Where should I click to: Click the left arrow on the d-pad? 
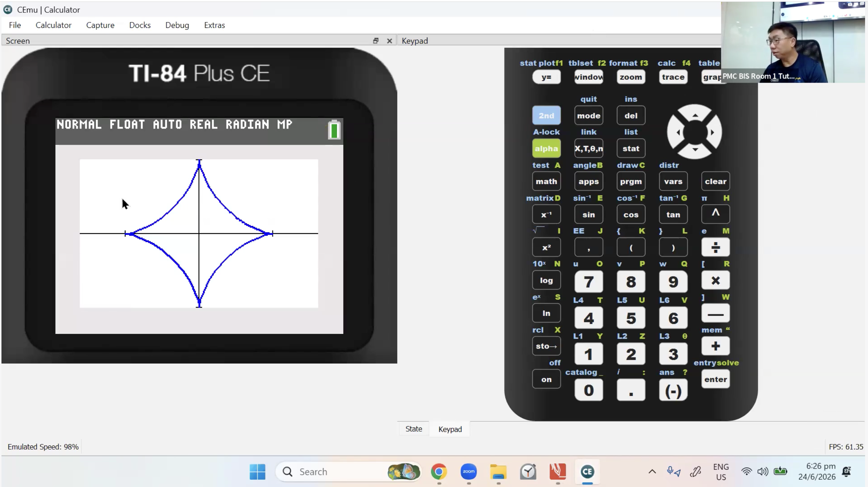coord(677,132)
